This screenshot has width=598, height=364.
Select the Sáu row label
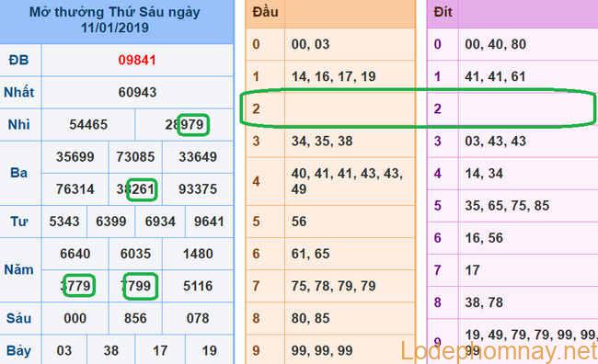tap(18, 318)
